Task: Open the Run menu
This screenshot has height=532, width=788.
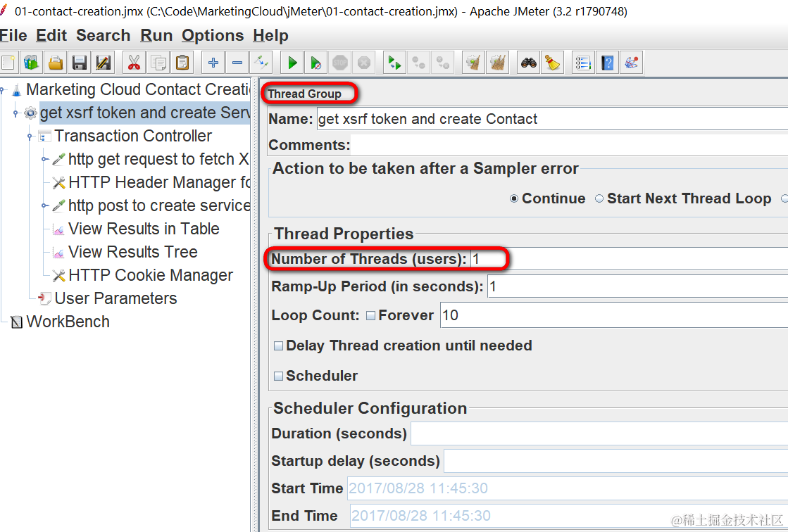Action: [156, 36]
